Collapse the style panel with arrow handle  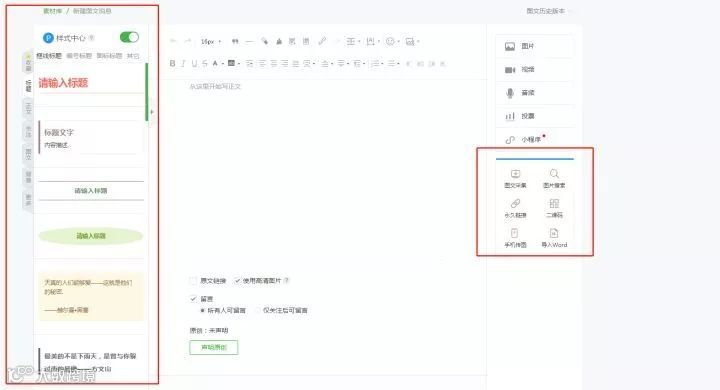pyautogui.click(x=152, y=112)
